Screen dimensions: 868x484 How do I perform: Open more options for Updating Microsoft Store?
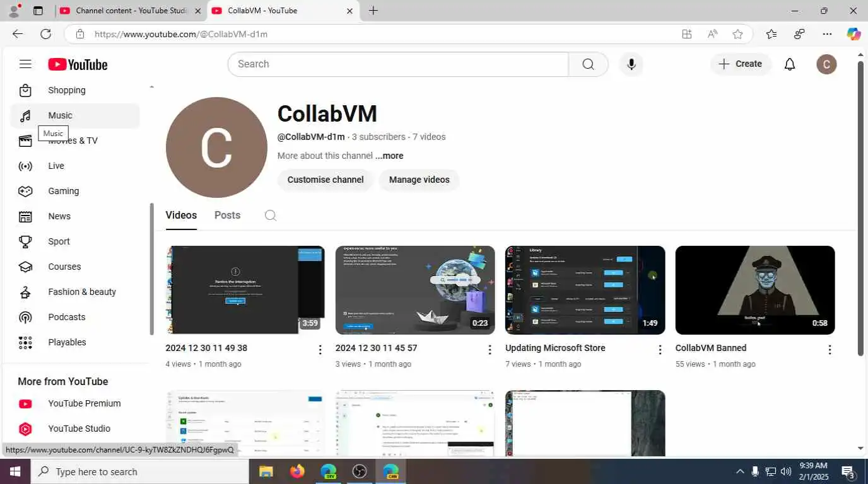[660, 350]
